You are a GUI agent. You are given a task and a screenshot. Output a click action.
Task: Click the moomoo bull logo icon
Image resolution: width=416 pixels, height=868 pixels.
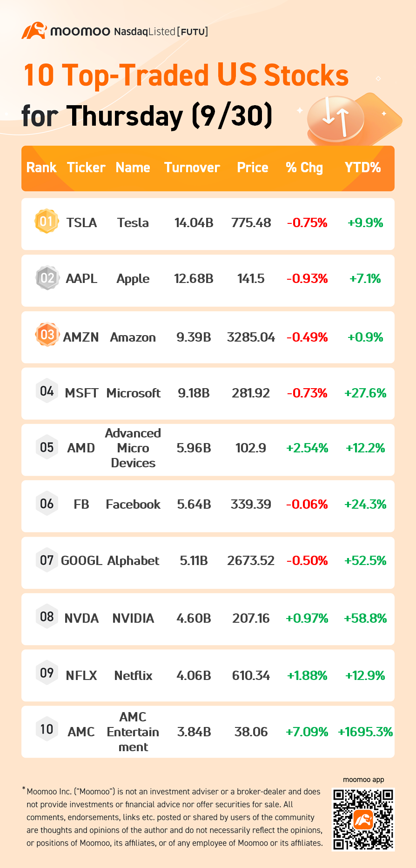point(34,31)
